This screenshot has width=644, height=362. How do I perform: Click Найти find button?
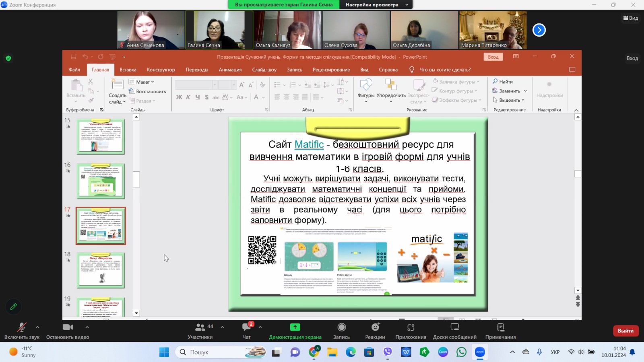503,82
